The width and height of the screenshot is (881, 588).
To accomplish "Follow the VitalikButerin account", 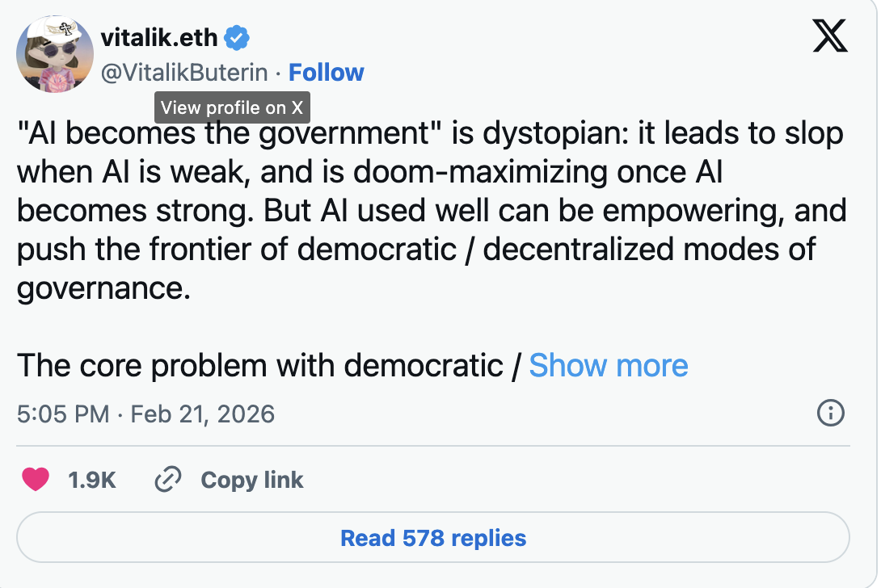I will 327,73.
